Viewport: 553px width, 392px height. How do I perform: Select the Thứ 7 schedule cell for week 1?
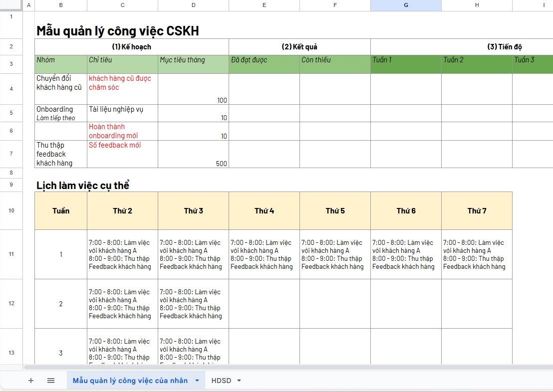point(477,254)
